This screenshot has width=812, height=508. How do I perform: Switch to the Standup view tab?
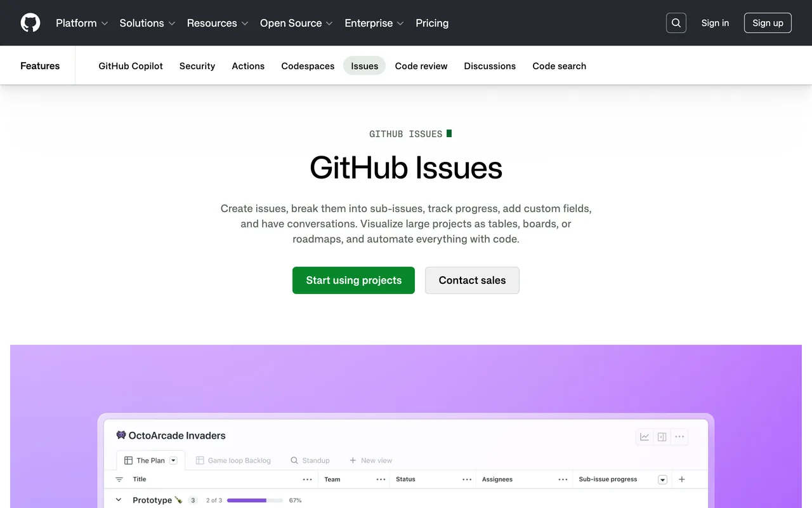310,460
